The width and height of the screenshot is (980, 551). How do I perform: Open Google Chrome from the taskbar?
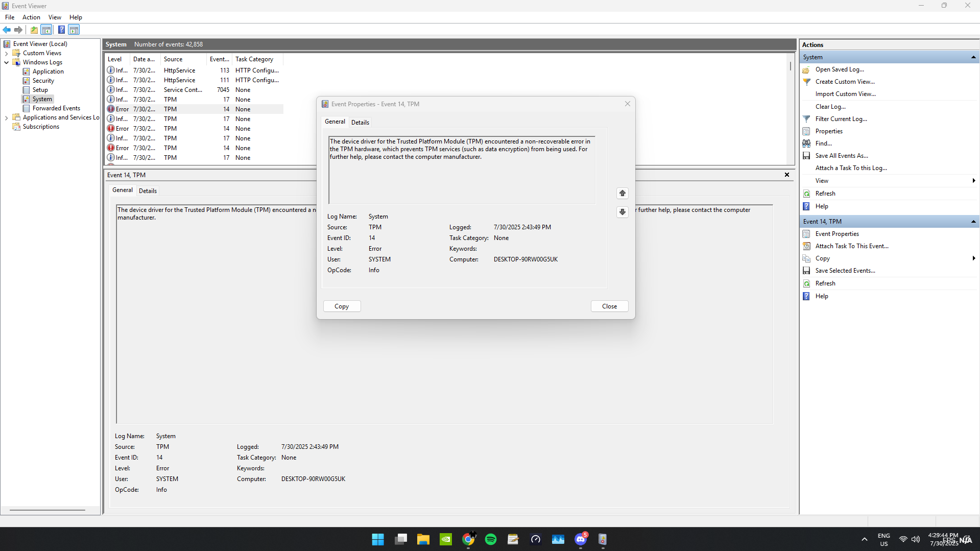468,539
